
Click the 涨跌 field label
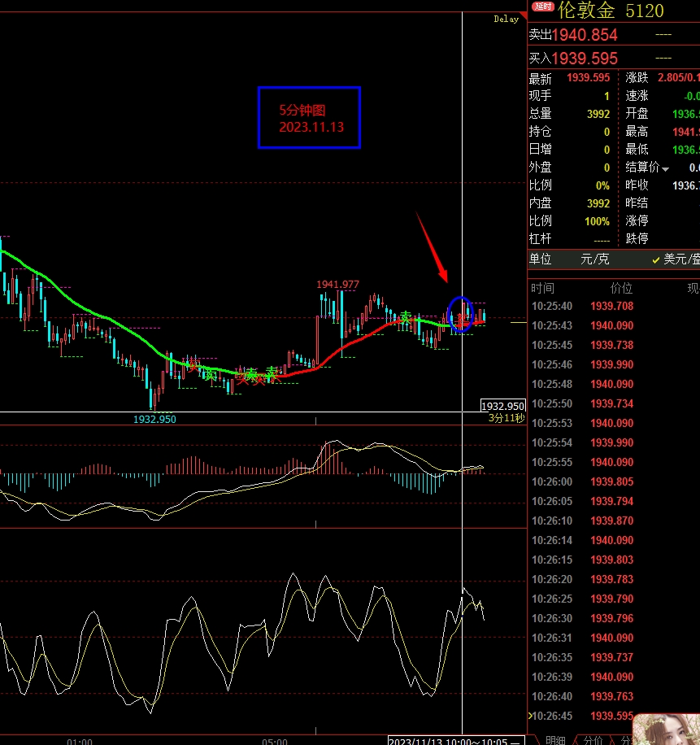(x=637, y=77)
